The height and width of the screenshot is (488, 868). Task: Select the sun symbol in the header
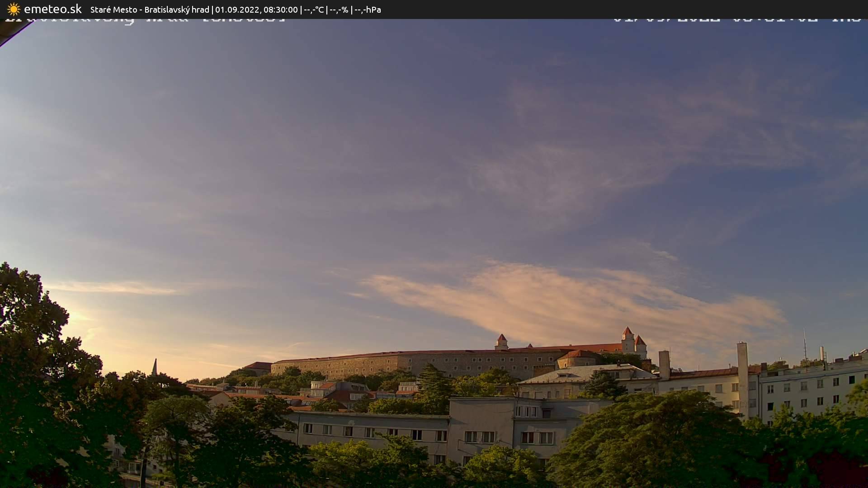click(x=14, y=9)
